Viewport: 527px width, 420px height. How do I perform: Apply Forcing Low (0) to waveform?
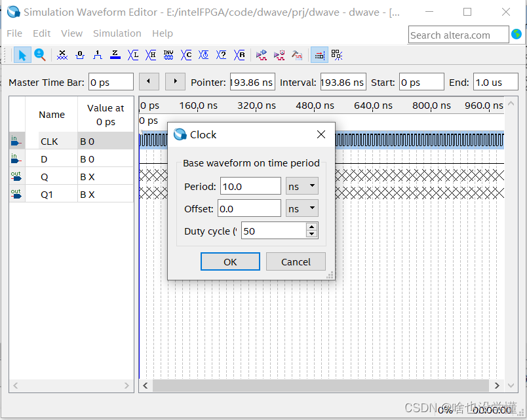pyautogui.click(x=80, y=55)
